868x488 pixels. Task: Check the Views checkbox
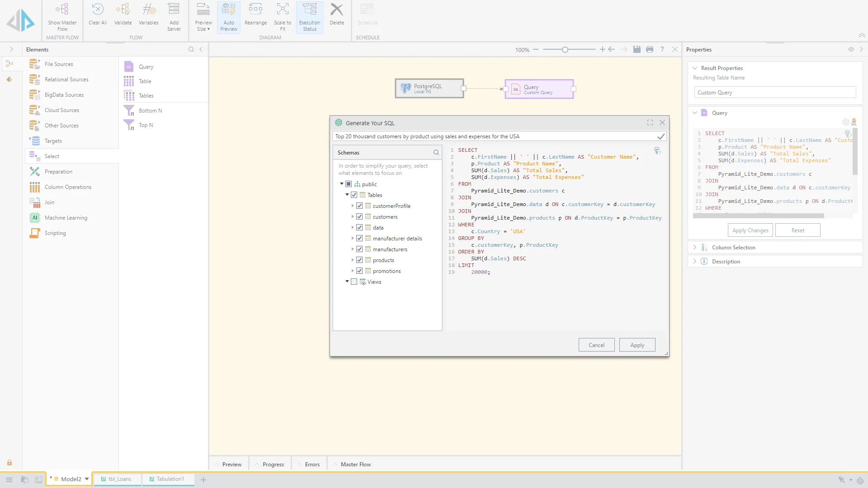click(x=354, y=282)
